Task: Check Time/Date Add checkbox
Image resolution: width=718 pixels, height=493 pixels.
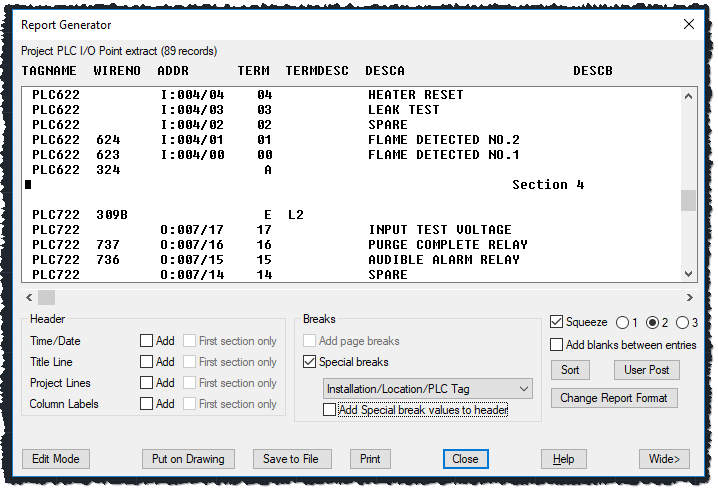Action: [146, 341]
